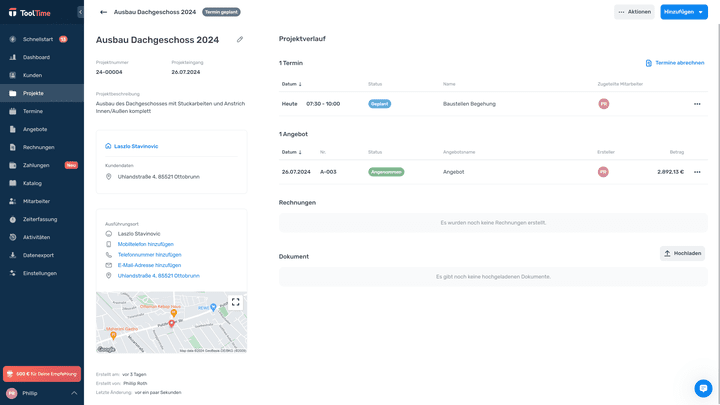Click Telefonnummer hinzufügen link
The width and height of the screenshot is (720, 405).
149,255
